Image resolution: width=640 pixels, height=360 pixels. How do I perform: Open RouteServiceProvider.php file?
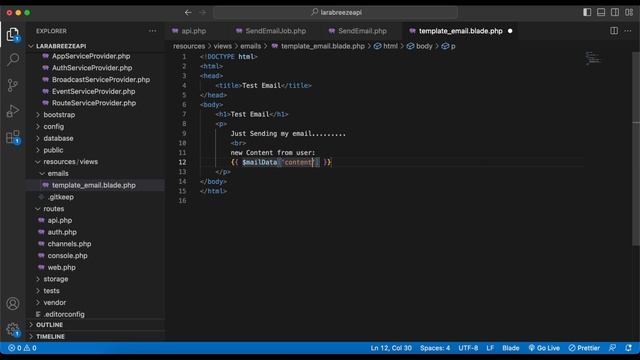(94, 103)
